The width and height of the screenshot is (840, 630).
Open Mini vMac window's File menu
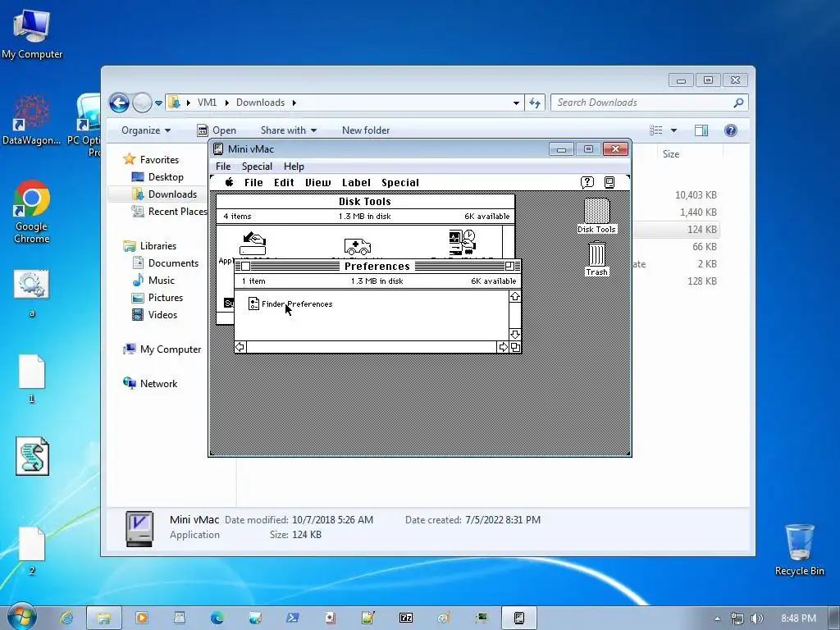[223, 166]
